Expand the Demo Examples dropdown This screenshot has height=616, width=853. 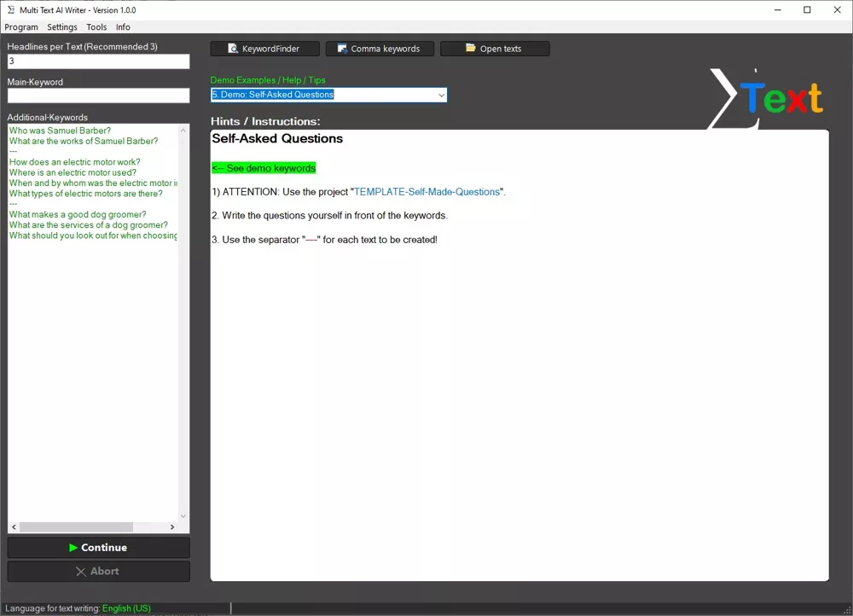(441, 96)
